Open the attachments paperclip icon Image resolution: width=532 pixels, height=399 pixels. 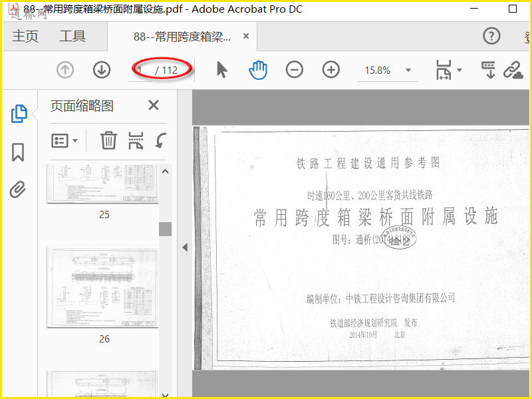point(18,190)
